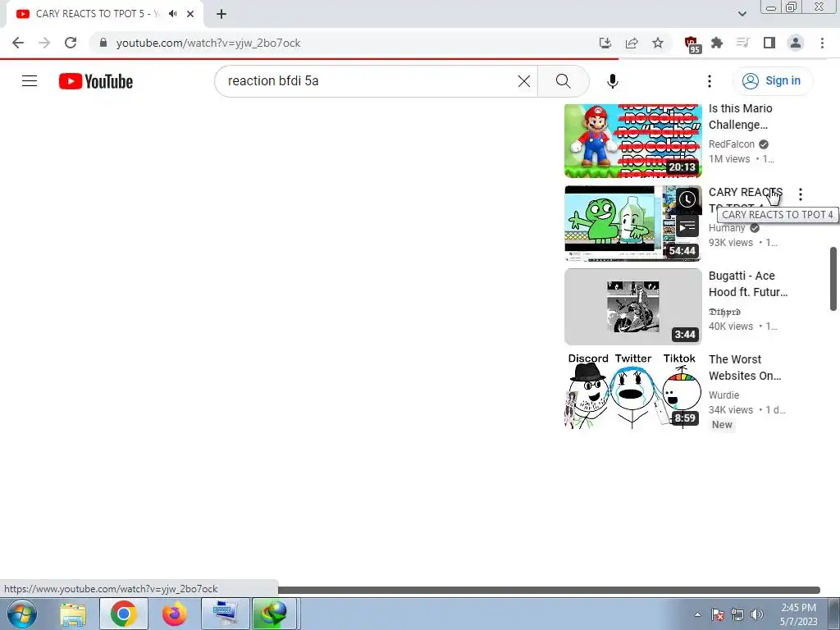
Task: Mute the tab using the speaker icon
Action: 172,14
